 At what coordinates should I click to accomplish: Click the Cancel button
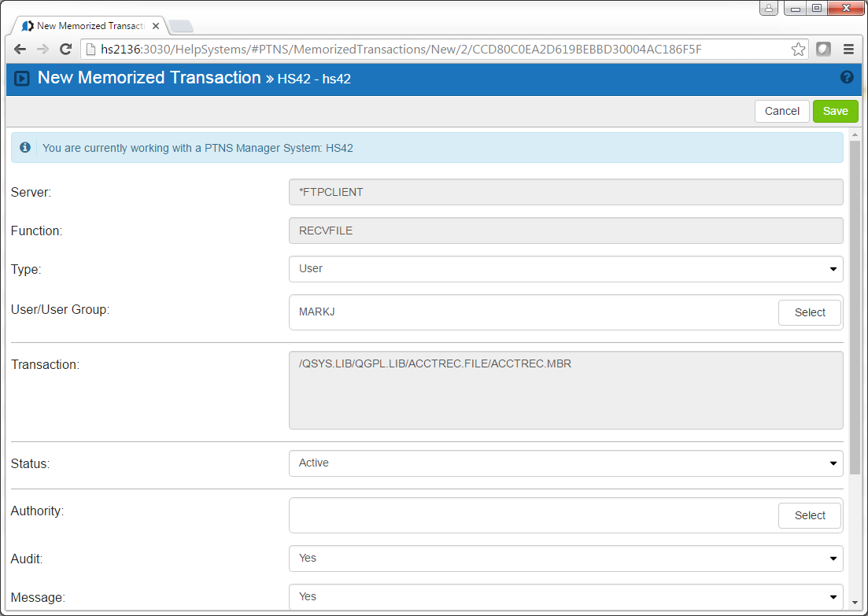click(781, 111)
